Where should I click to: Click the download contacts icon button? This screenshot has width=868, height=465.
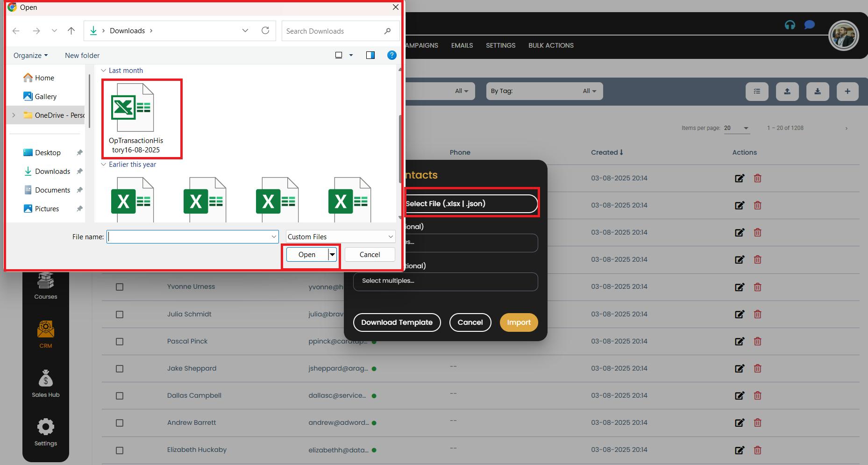coord(818,92)
